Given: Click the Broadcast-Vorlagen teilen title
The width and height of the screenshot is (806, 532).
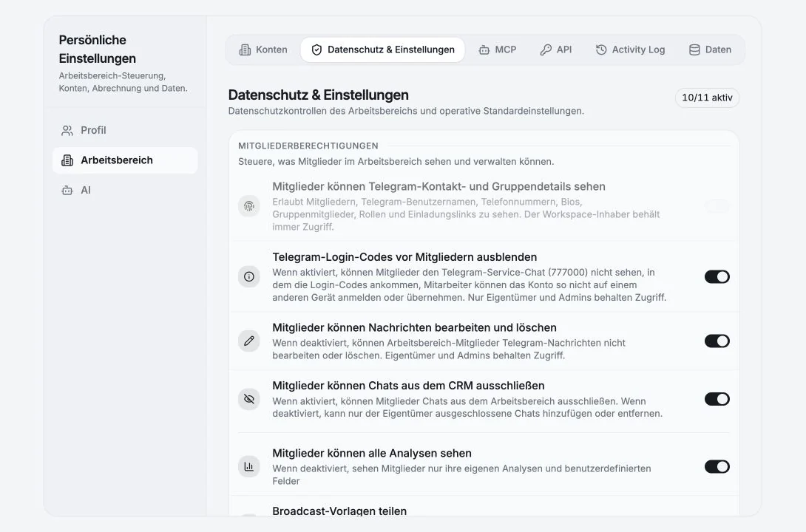Looking at the screenshot, I should [x=339, y=511].
